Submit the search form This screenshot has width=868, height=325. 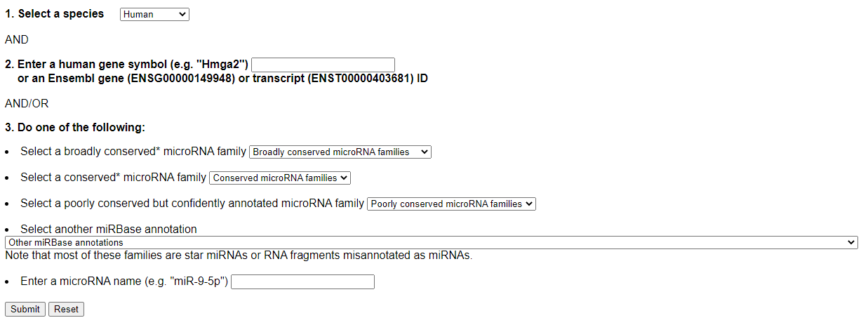[x=25, y=309]
